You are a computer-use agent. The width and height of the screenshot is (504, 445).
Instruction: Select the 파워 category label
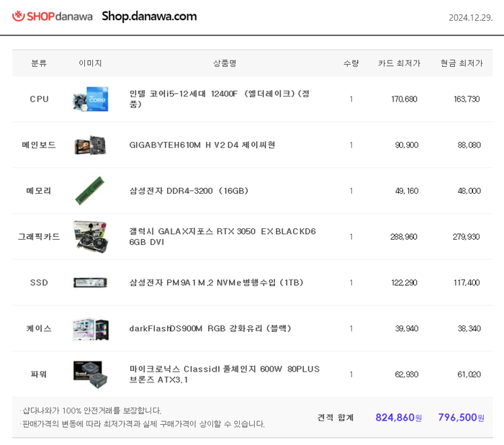[x=39, y=374]
